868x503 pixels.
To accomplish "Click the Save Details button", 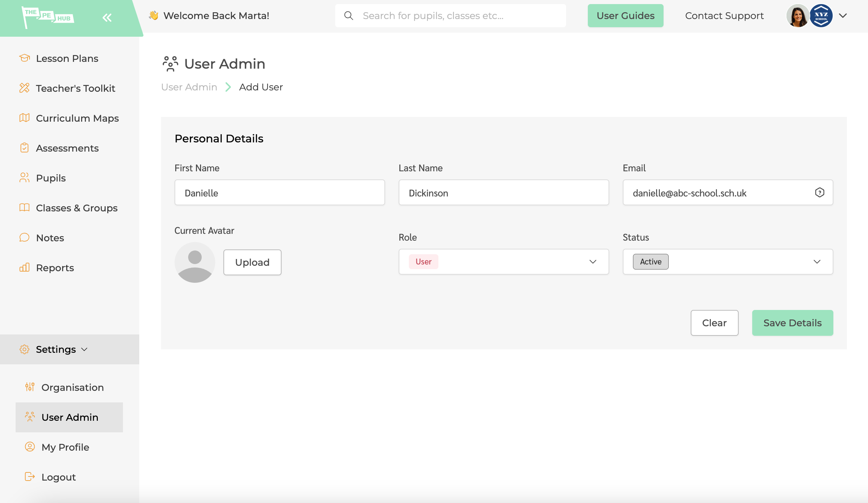I will pos(792,323).
